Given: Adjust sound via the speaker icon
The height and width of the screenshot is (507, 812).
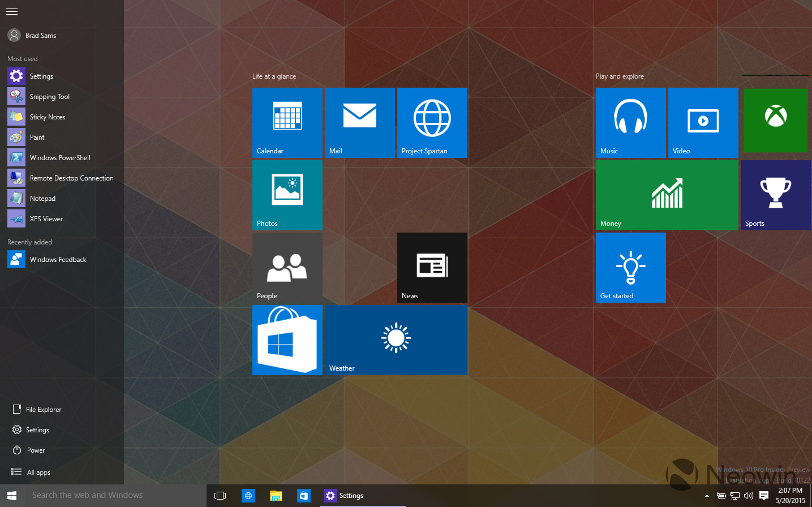Looking at the screenshot, I should 748,495.
